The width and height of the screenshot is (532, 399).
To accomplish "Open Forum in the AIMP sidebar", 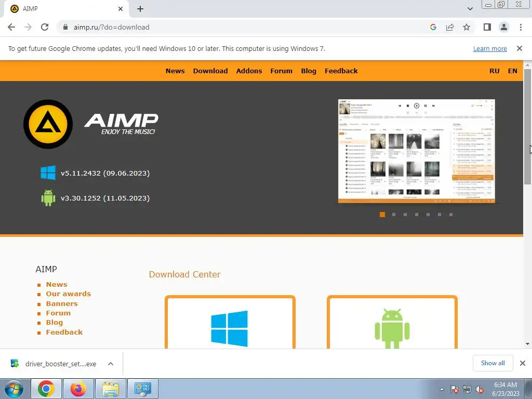I will 58,313.
